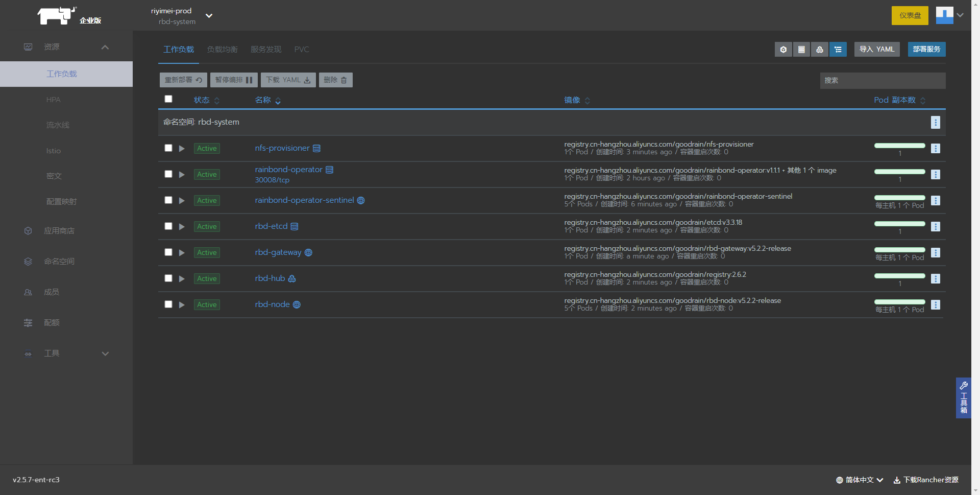
Task: Toggle the select-all workloads checkbox
Action: 168,99
